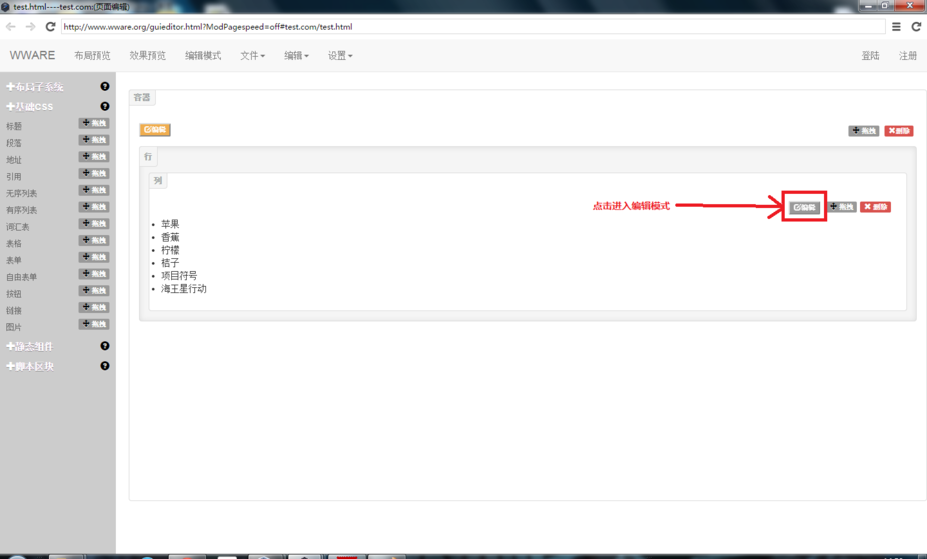Click the 列 label tab
Image resolution: width=927 pixels, height=559 pixels.
(x=158, y=181)
